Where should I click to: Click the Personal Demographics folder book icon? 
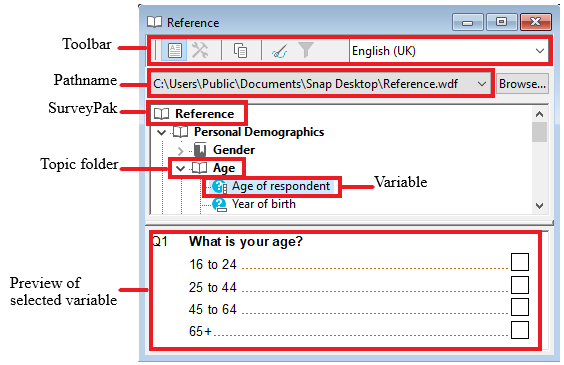point(180,132)
